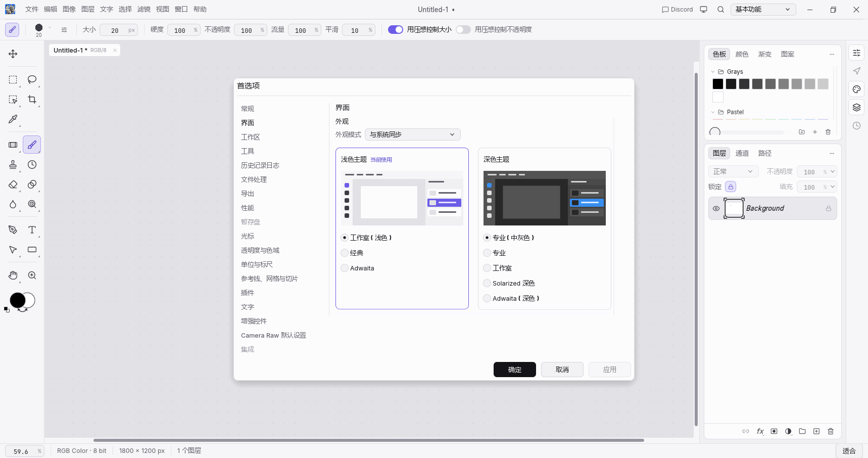Viewport: 868px width, 458px height.
Task: Enable pressure controls opacity switch
Action: coord(463,30)
